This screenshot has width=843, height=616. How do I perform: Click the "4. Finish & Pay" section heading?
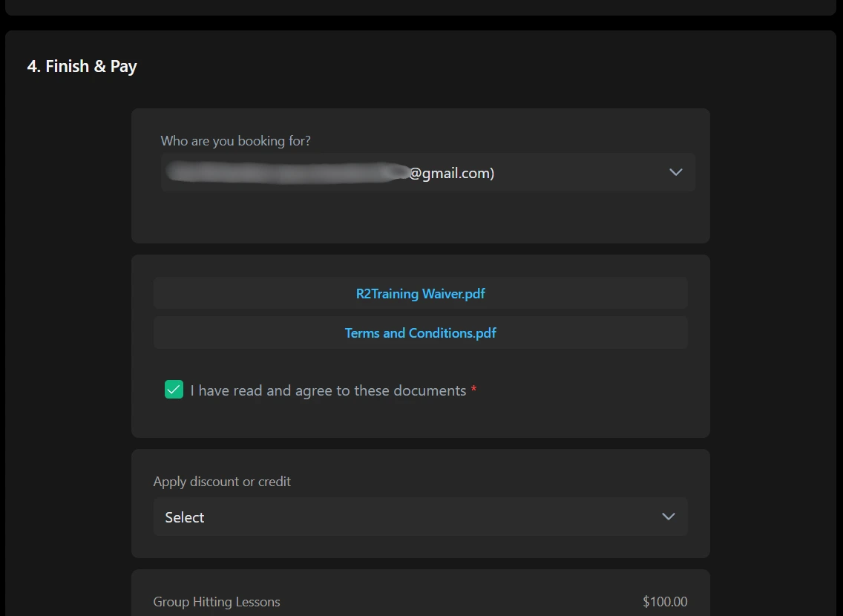(82, 66)
